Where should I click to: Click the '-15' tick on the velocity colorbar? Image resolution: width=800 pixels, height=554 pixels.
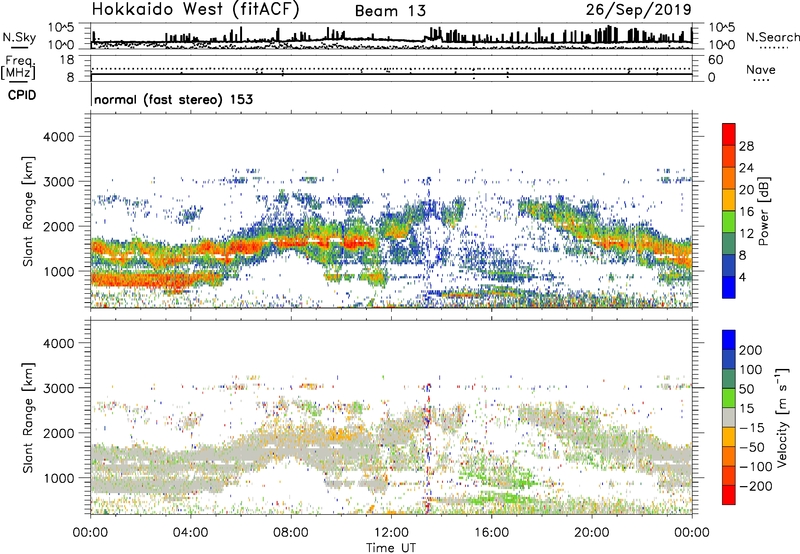[x=752, y=427]
